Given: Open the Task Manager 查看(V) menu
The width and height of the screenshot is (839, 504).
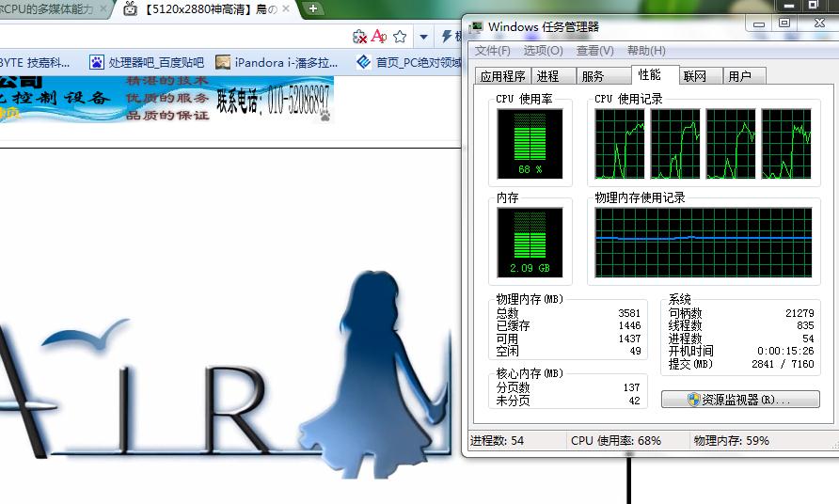Looking at the screenshot, I should point(594,50).
